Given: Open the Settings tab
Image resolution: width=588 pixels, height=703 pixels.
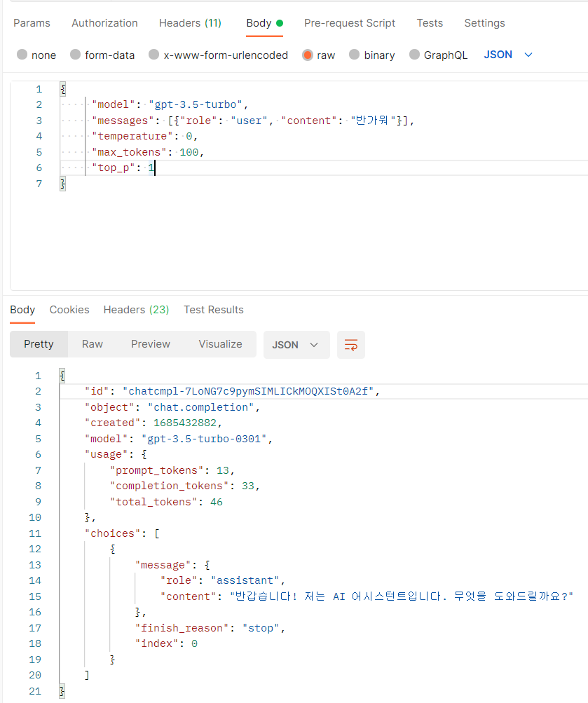Looking at the screenshot, I should tap(484, 23).
